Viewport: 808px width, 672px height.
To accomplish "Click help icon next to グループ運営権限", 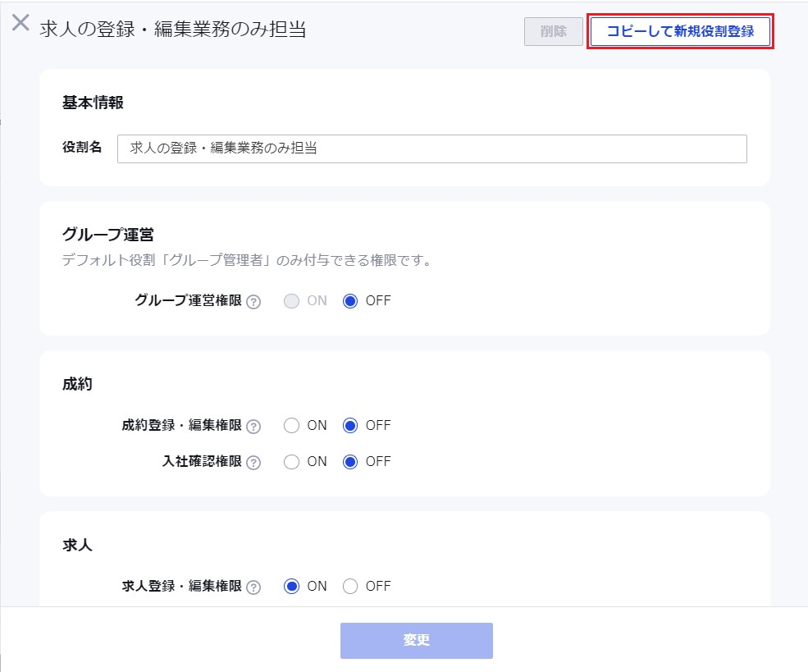I will click(253, 301).
